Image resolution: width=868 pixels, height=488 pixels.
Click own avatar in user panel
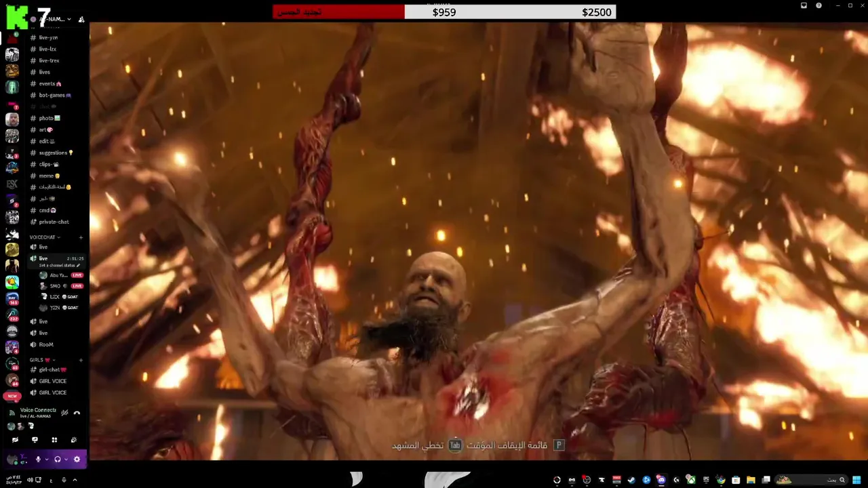pos(12,460)
